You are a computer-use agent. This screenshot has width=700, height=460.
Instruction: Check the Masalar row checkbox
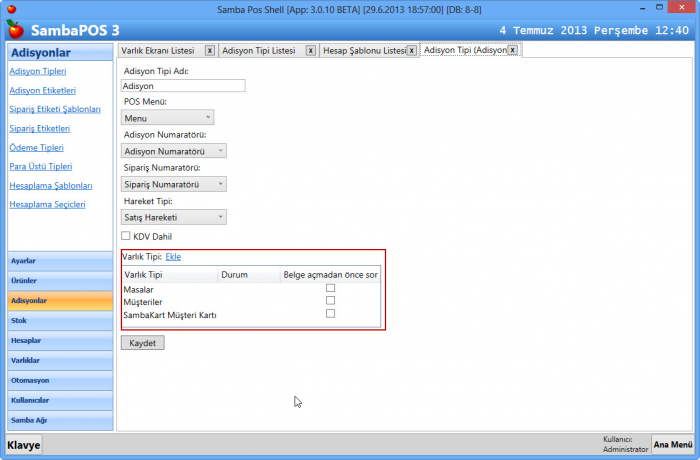tap(330, 288)
